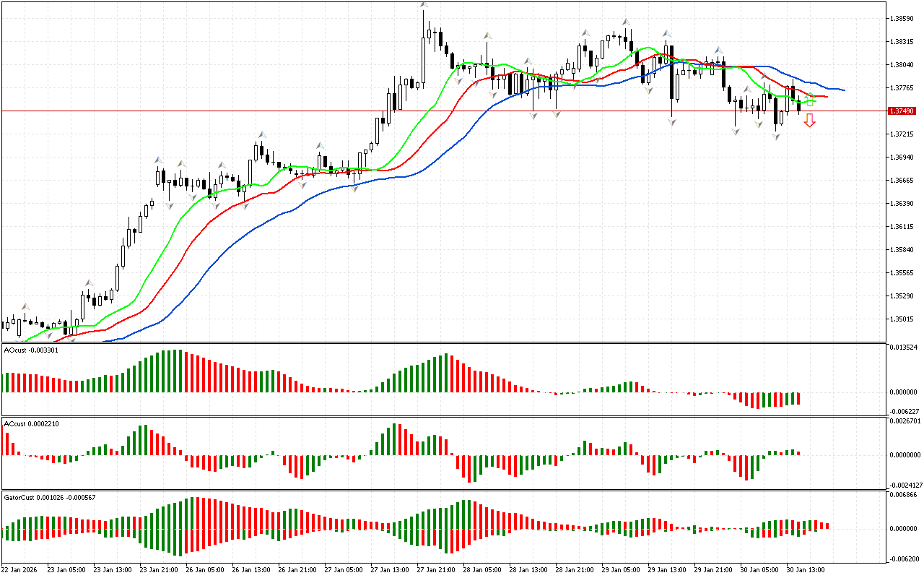Click the 30 Jan 13:00 time label

[x=806, y=569]
